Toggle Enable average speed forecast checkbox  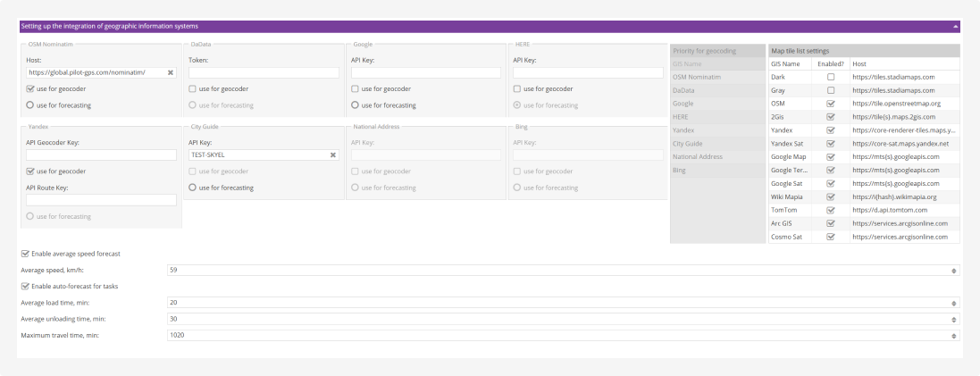click(x=25, y=254)
